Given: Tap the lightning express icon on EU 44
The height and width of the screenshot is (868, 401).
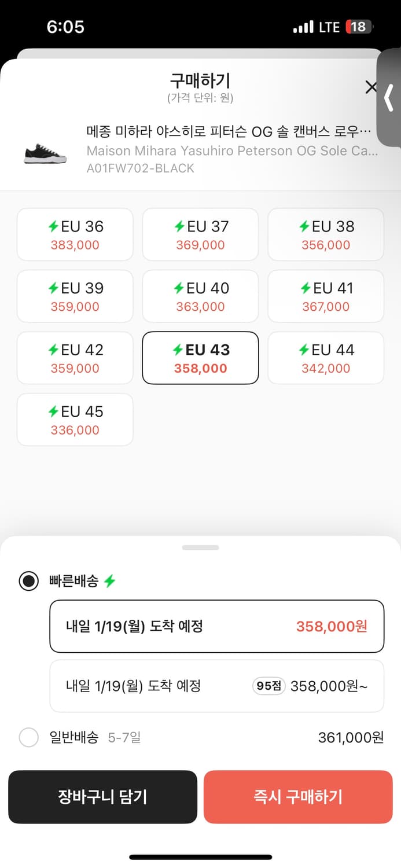Looking at the screenshot, I should pos(303,350).
